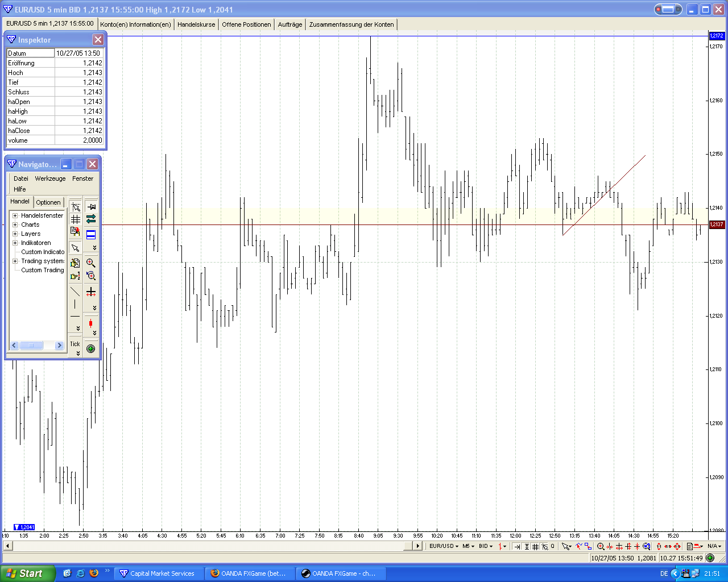This screenshot has width=728, height=582.
Task: Open the bar chart style dropdown on bottom toolbar
Action: click(x=502, y=546)
